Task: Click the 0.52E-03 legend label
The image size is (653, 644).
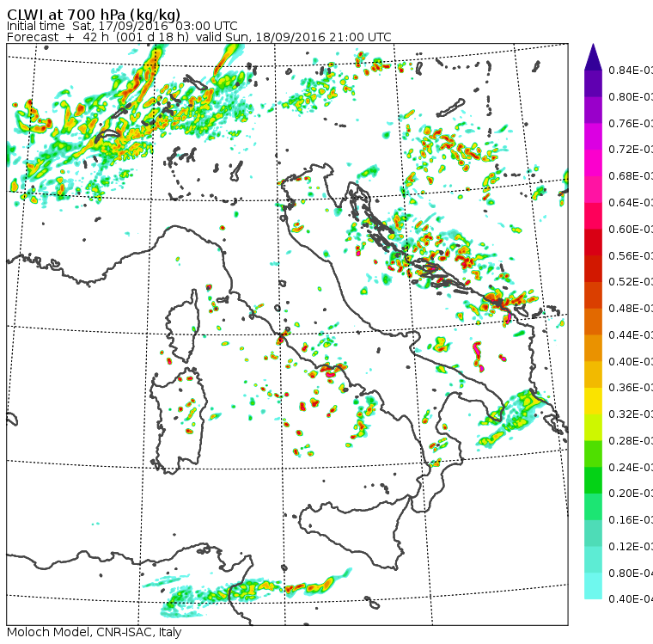Action: click(x=631, y=282)
